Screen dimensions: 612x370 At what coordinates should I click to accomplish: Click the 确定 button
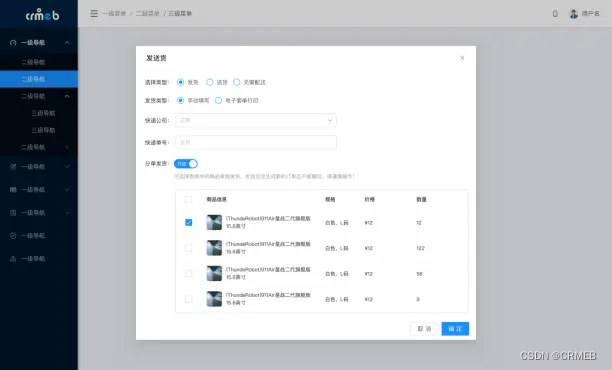pos(455,329)
